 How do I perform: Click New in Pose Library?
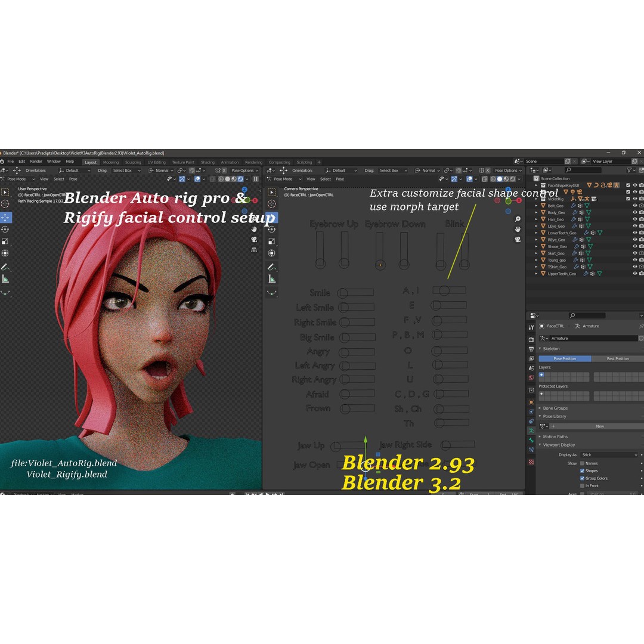(x=600, y=426)
